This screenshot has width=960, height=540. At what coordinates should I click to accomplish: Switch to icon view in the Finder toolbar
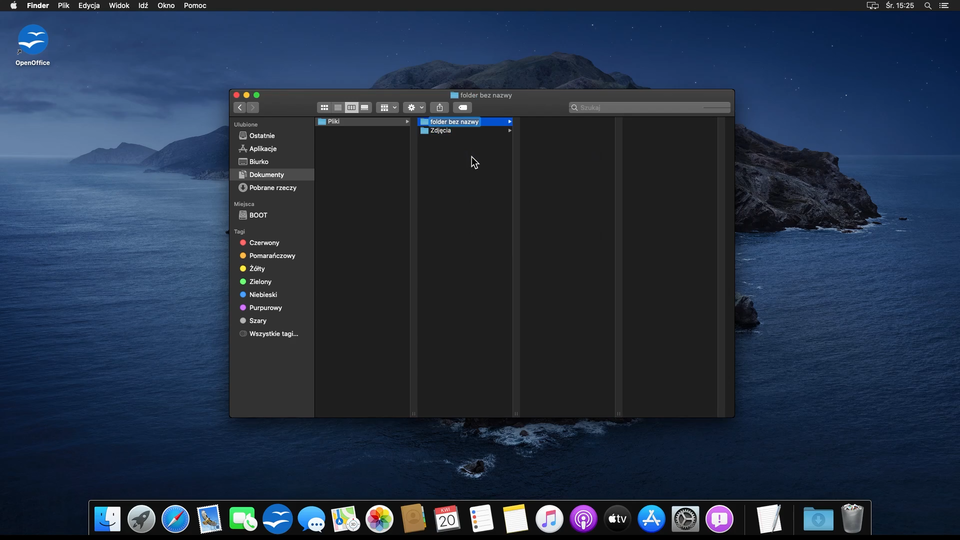click(324, 107)
